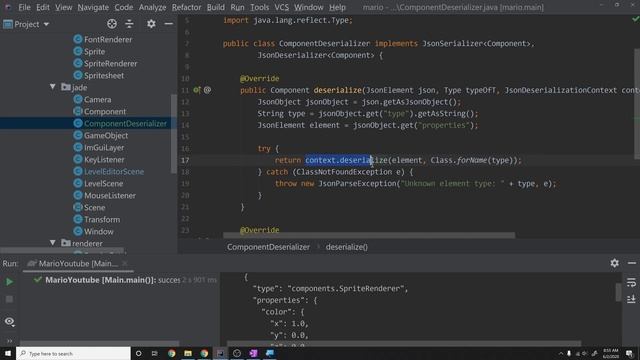The width and height of the screenshot is (640, 360).
Task: Open the Edit menu
Action: coord(42,7)
